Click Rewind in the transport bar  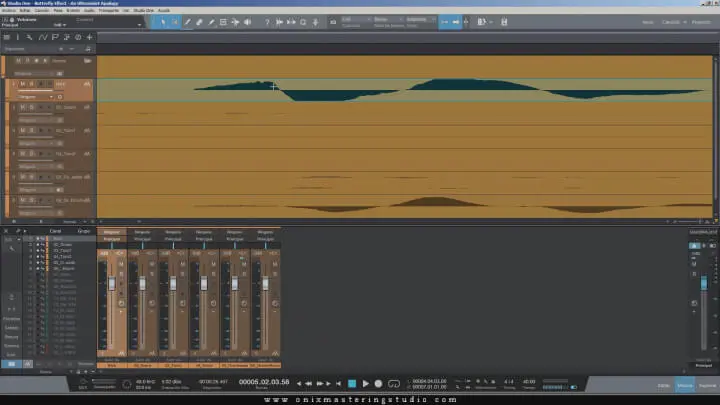click(x=309, y=383)
